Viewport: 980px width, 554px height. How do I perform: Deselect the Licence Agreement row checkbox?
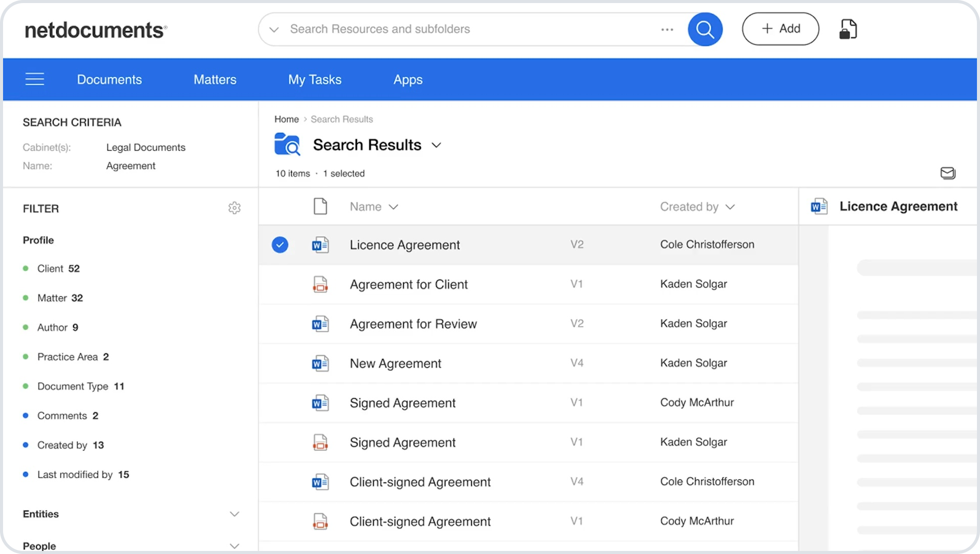click(x=279, y=245)
